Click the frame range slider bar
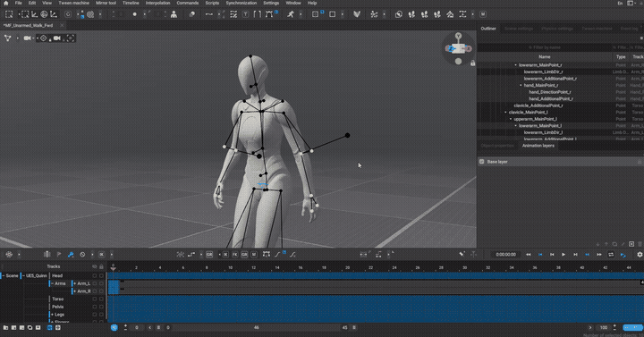The width and height of the screenshot is (644, 337). point(257,327)
